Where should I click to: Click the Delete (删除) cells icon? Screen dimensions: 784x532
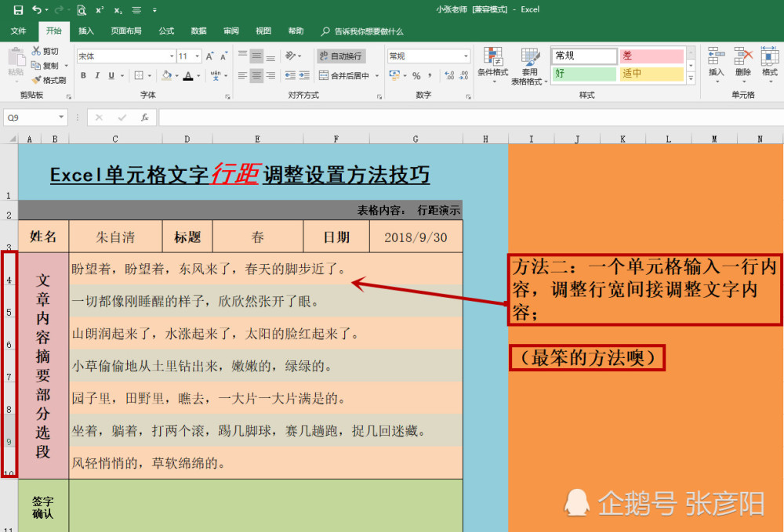(x=743, y=62)
